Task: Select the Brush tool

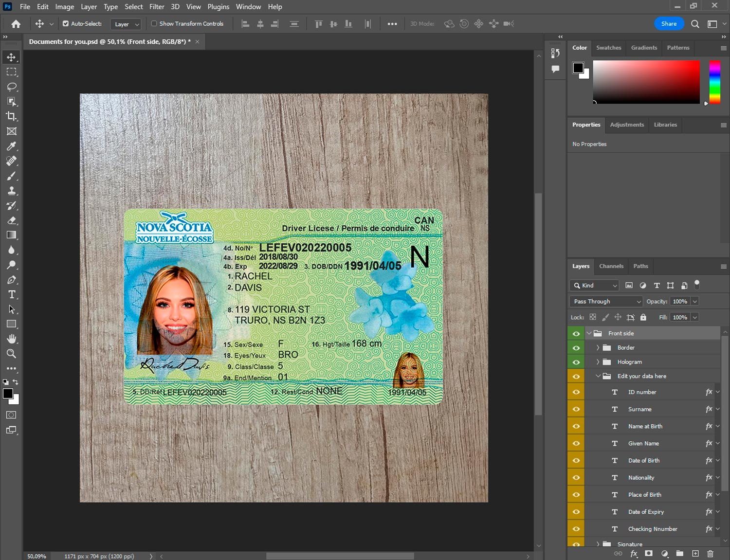Action: [12, 176]
